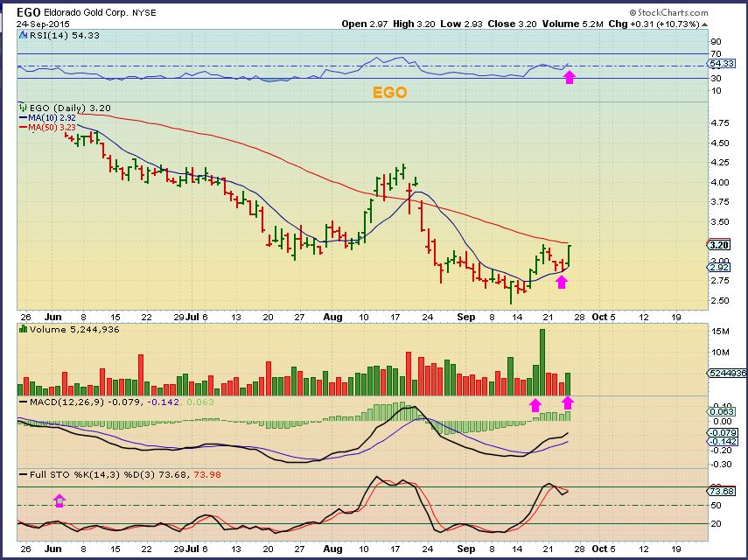The width and height of the screenshot is (748, 560).
Task: Click the boxed 0.063 MACD histogram tag
Action: [722, 411]
